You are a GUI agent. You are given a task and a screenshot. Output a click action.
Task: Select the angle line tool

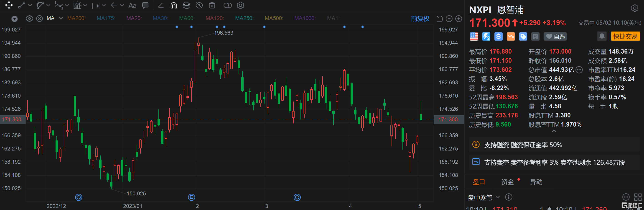point(161,5)
